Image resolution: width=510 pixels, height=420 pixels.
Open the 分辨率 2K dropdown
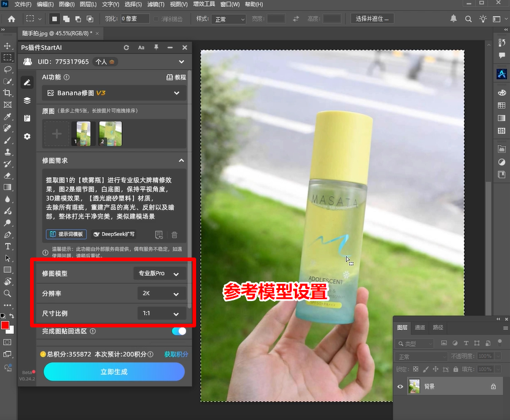click(x=162, y=294)
